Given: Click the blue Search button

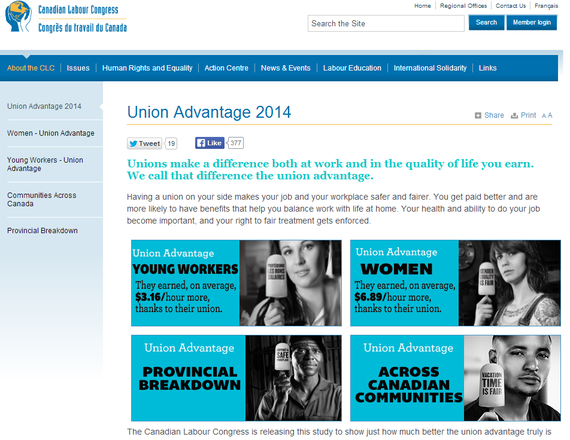Looking at the screenshot, I should pyautogui.click(x=486, y=23).
